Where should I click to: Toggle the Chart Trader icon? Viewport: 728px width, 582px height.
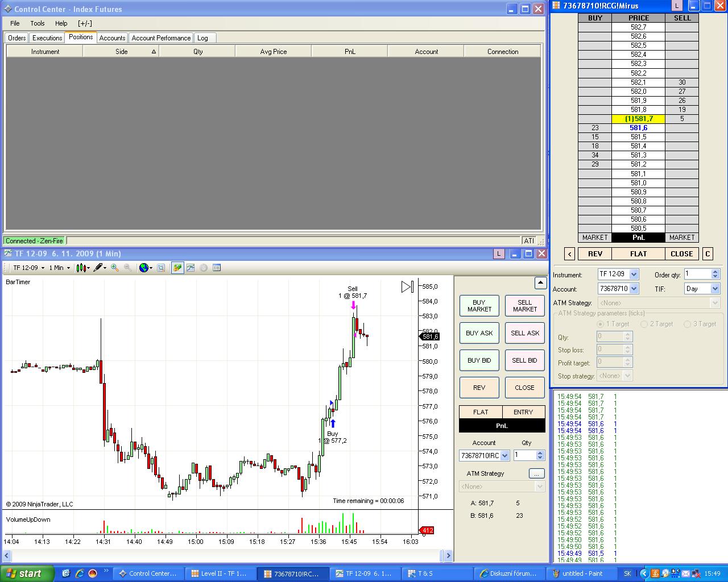[177, 268]
